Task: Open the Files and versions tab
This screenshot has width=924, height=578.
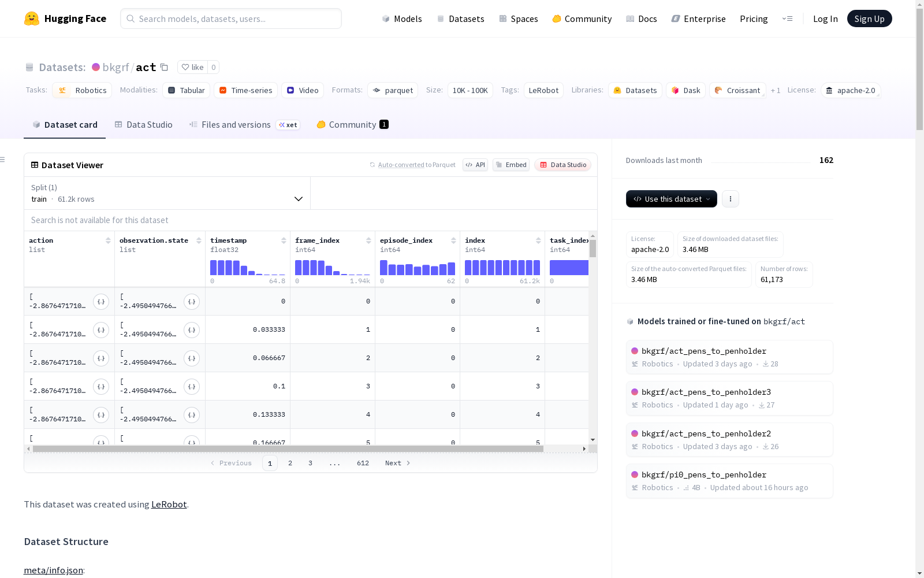Action: coord(244,125)
